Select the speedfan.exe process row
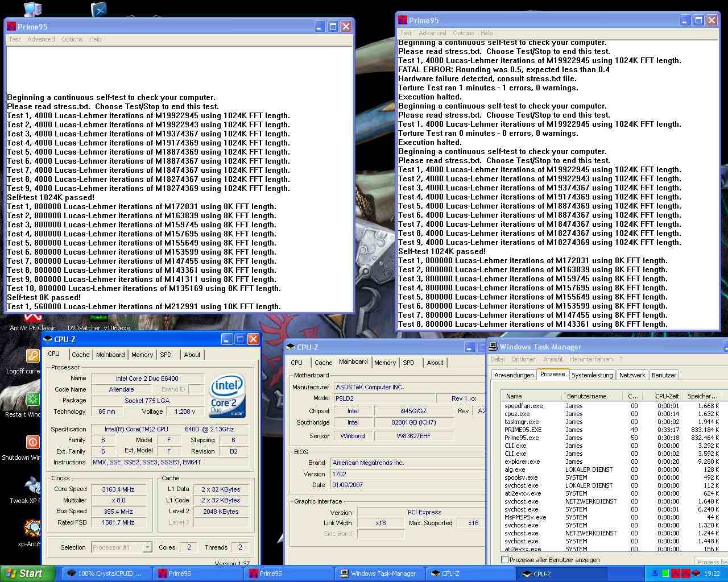The width and height of the screenshot is (728, 582). (612, 406)
